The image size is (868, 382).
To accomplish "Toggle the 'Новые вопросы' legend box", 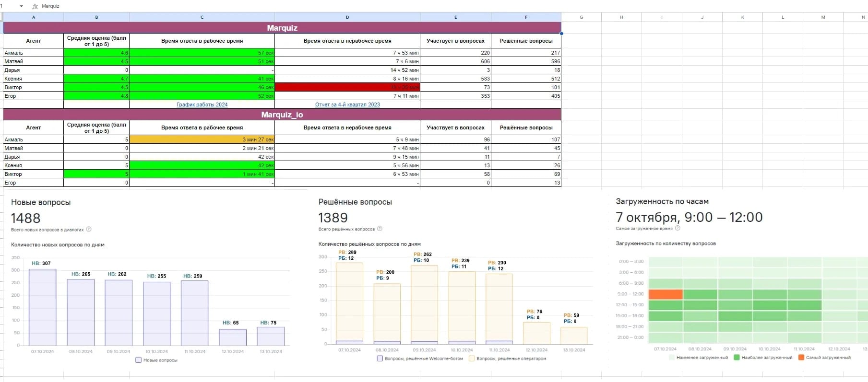I will point(139,360).
